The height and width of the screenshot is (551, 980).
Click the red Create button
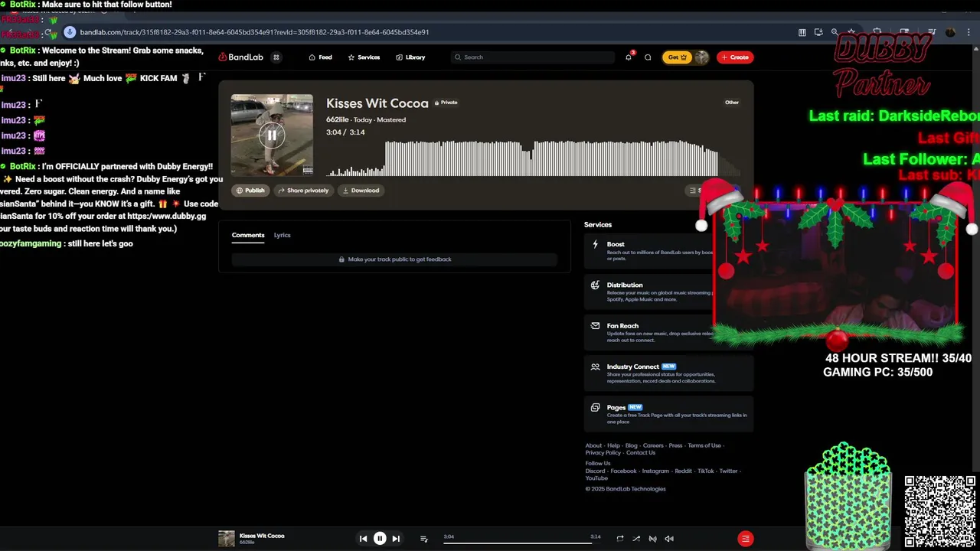(735, 57)
